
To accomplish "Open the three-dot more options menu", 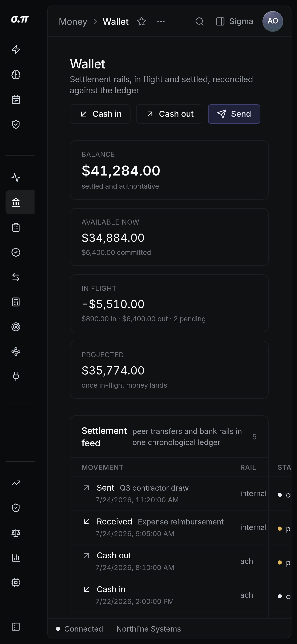I will (x=161, y=21).
